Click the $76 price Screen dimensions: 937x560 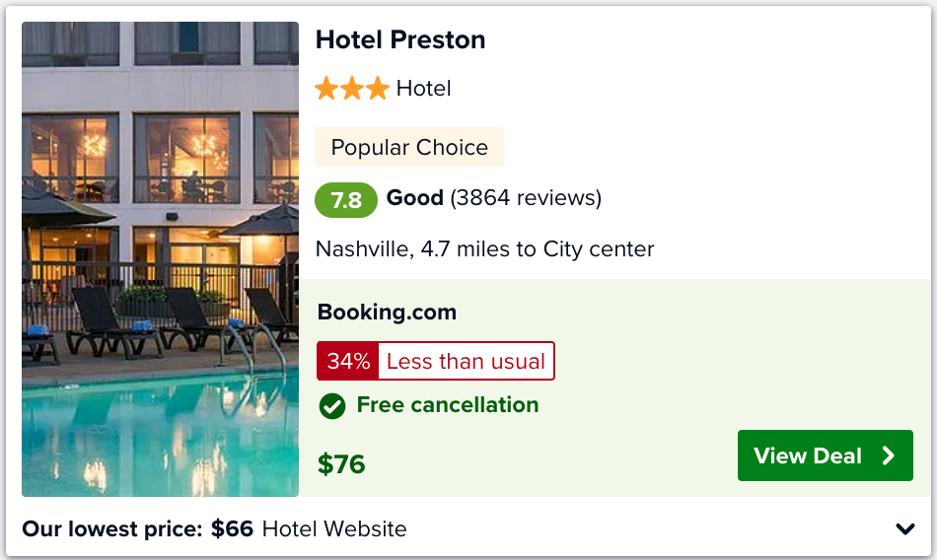tap(341, 464)
